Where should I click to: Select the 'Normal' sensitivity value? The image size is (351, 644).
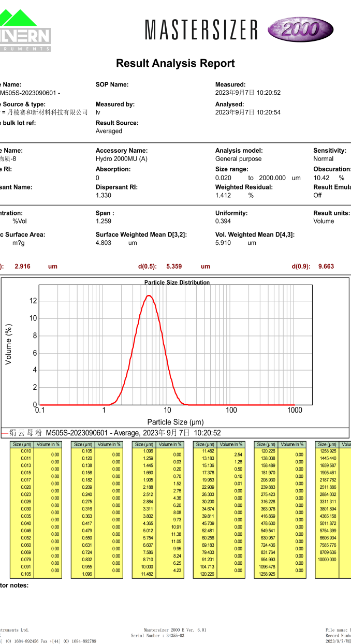pyautogui.click(x=324, y=159)
